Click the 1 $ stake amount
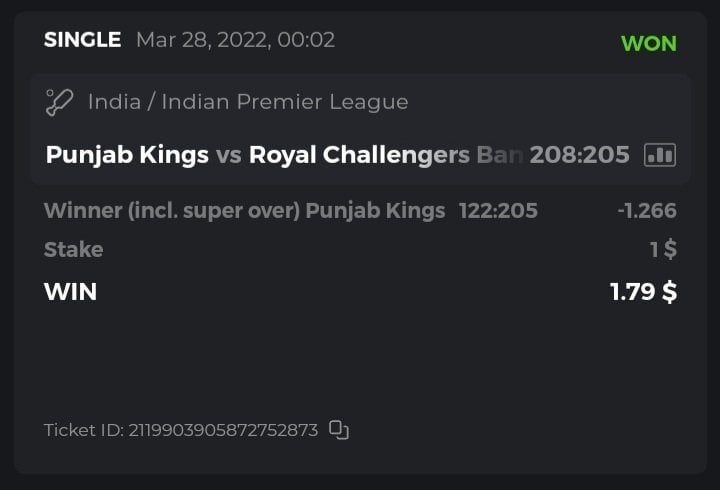Viewport: 720px width, 490px height. (x=663, y=249)
